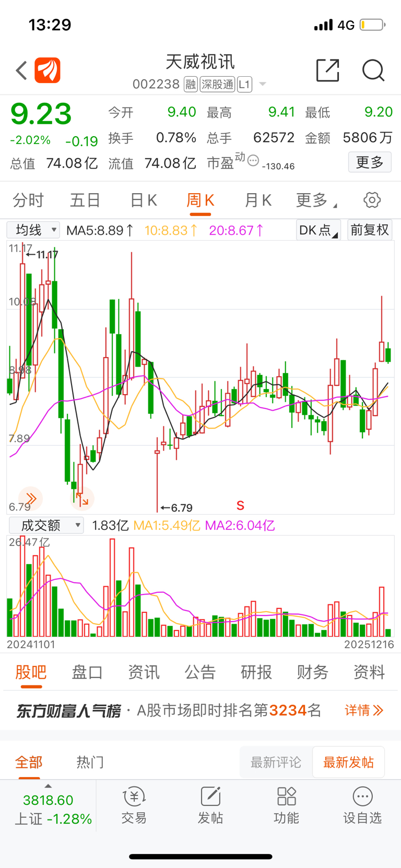401x868 pixels.
Task: Open the DK点 dropdown
Action: (319, 230)
